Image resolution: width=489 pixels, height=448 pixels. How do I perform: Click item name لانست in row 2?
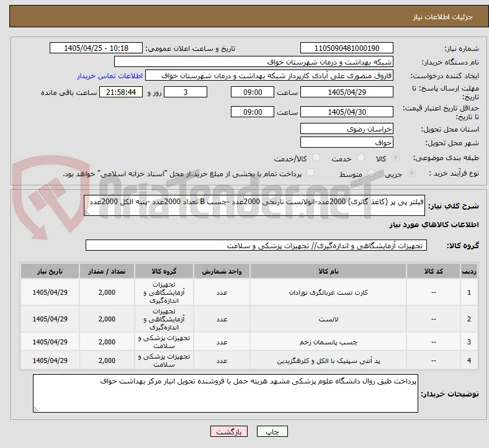(328, 319)
